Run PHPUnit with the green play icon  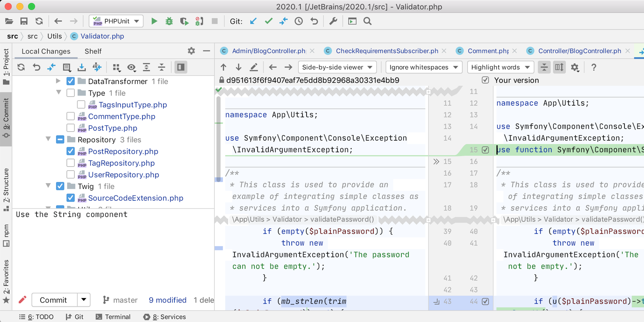pos(154,21)
